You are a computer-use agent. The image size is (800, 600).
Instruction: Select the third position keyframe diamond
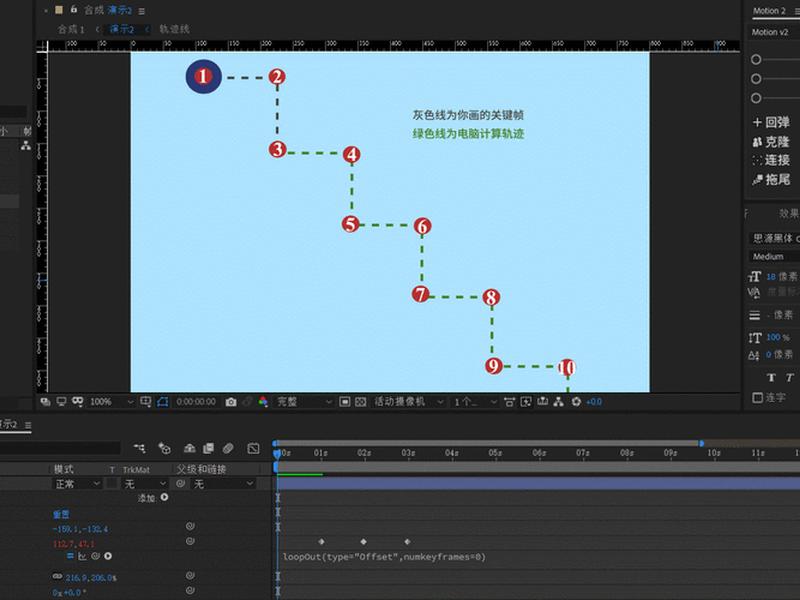coord(407,541)
